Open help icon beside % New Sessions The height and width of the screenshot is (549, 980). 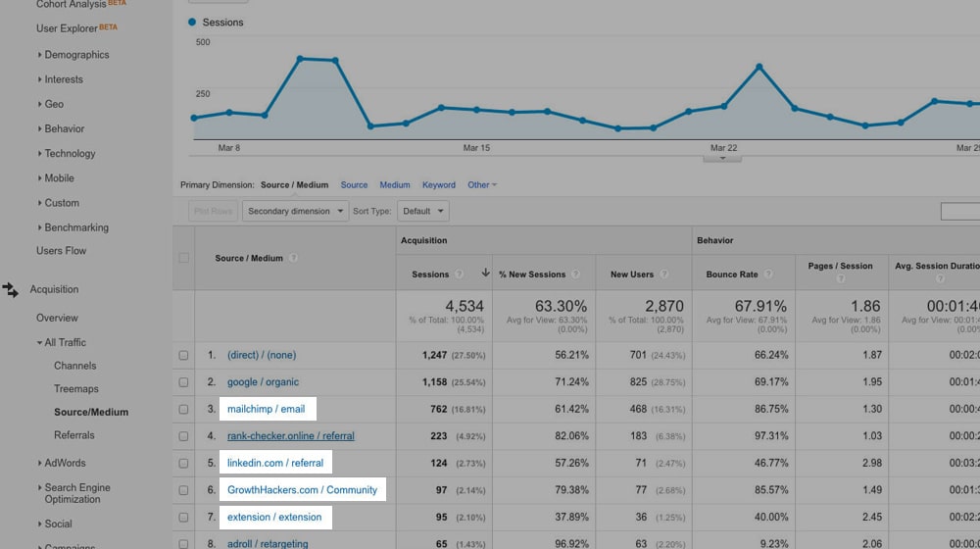click(575, 274)
